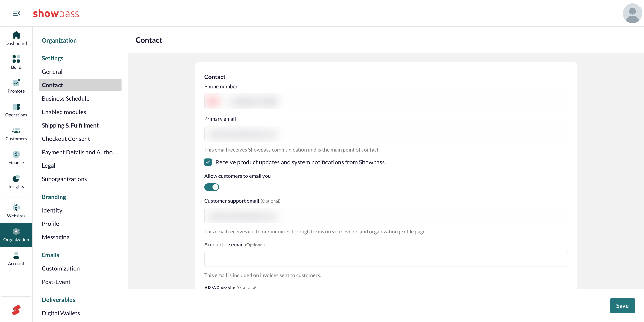Open the user avatar profile menu
Screen dimensions: 644x322
pos(632,13)
